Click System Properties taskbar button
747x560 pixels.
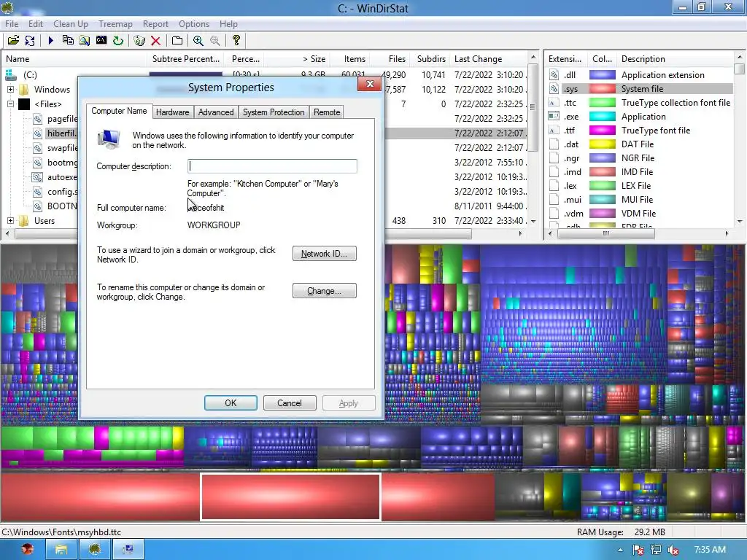[128, 550]
